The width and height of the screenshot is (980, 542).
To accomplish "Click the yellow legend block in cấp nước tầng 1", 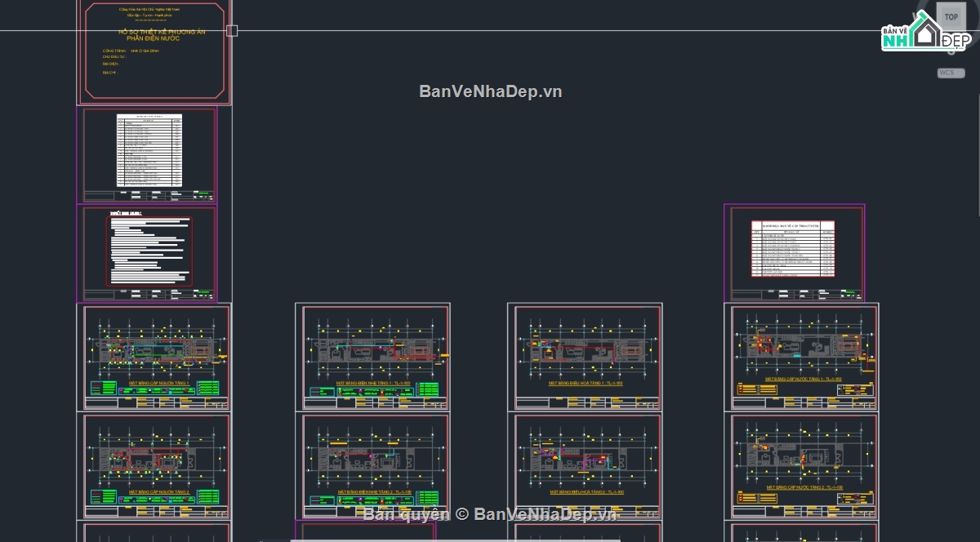I will [x=757, y=389].
